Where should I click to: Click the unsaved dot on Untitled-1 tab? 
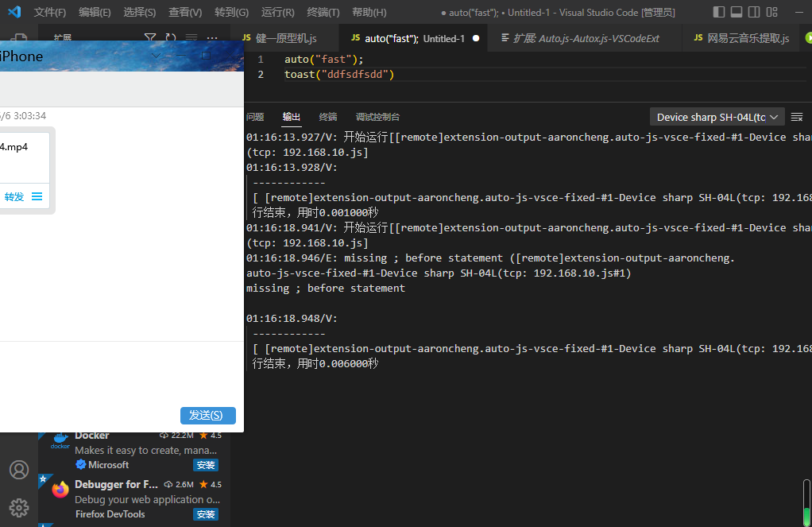476,38
